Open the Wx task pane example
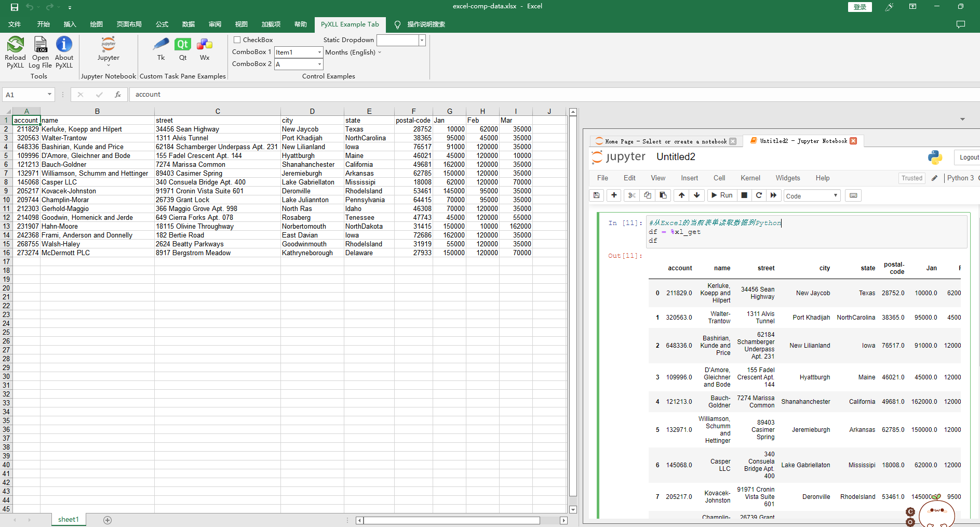 (205, 49)
